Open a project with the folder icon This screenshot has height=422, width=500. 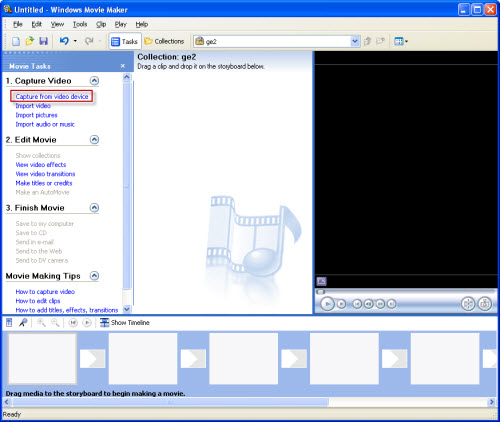coord(30,41)
